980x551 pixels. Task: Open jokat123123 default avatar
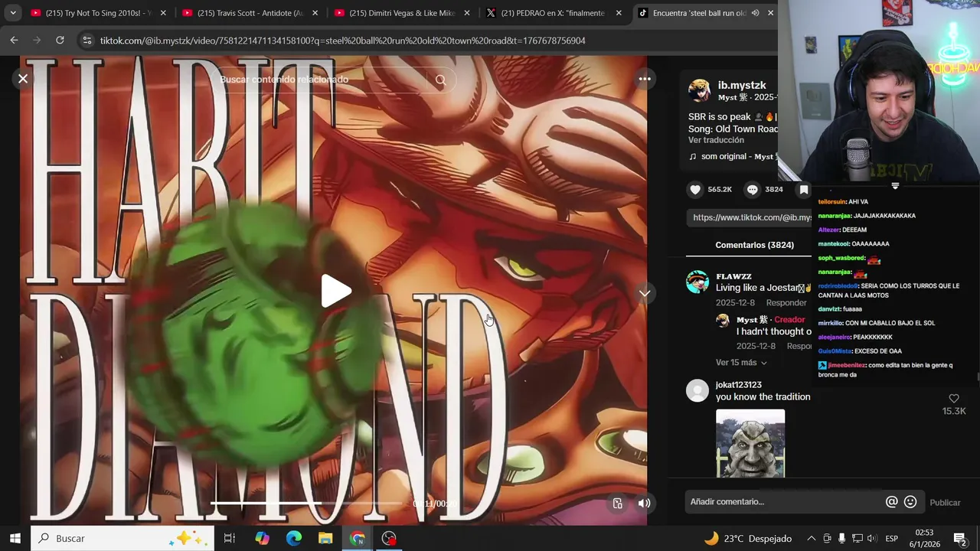697,391
